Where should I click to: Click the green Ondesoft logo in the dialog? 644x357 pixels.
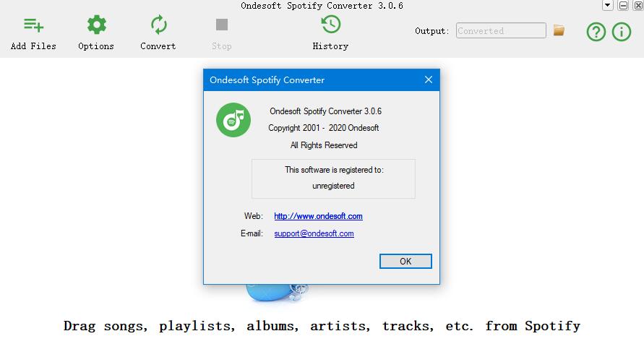[x=233, y=120]
